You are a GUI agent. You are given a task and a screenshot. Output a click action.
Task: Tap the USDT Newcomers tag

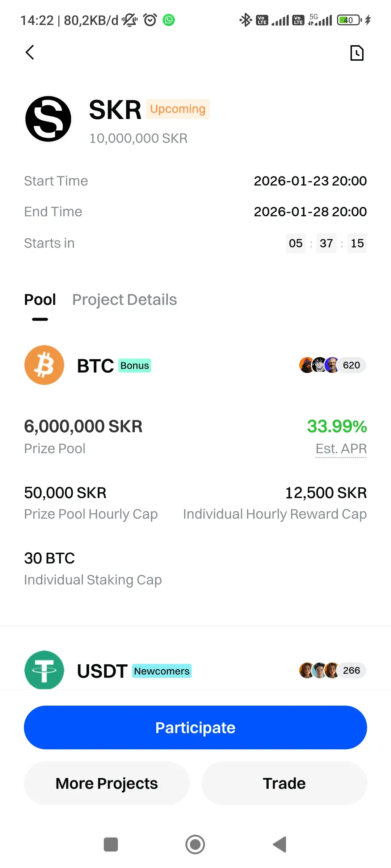(161, 671)
